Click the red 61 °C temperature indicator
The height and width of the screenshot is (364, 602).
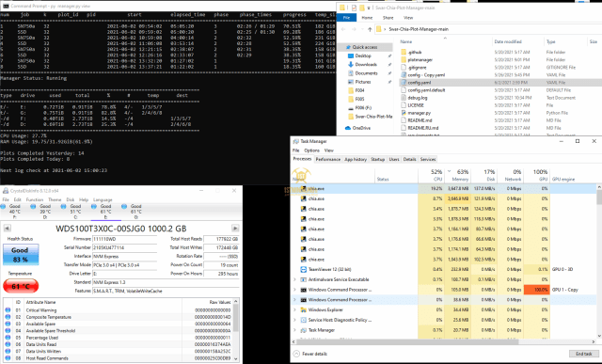[x=21, y=286]
